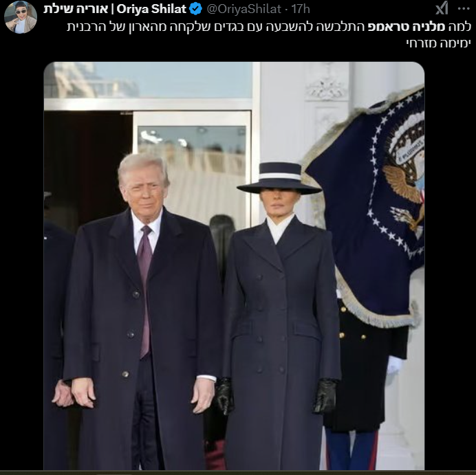Click the uniformed guard's white glove
This screenshot has width=476, height=475.
395,364
